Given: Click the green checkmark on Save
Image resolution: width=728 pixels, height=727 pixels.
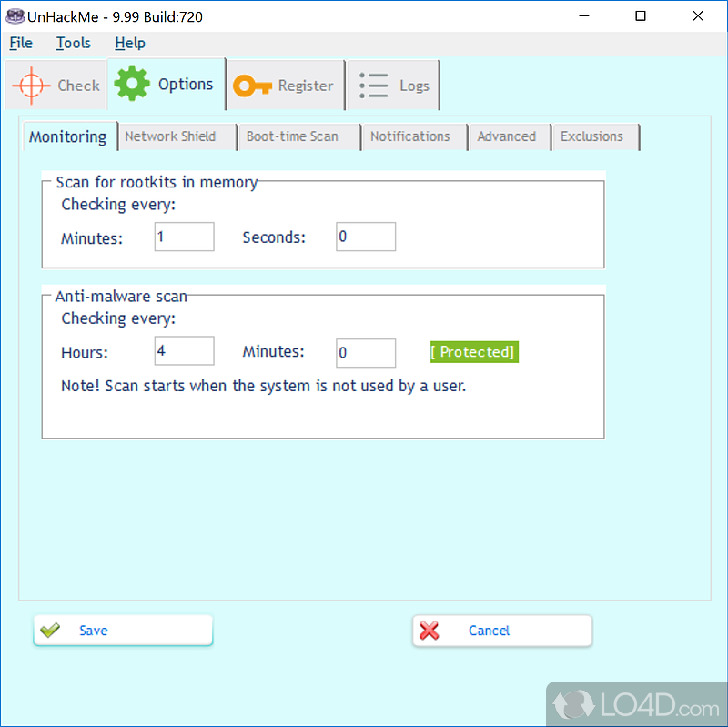Looking at the screenshot, I should tap(50, 630).
